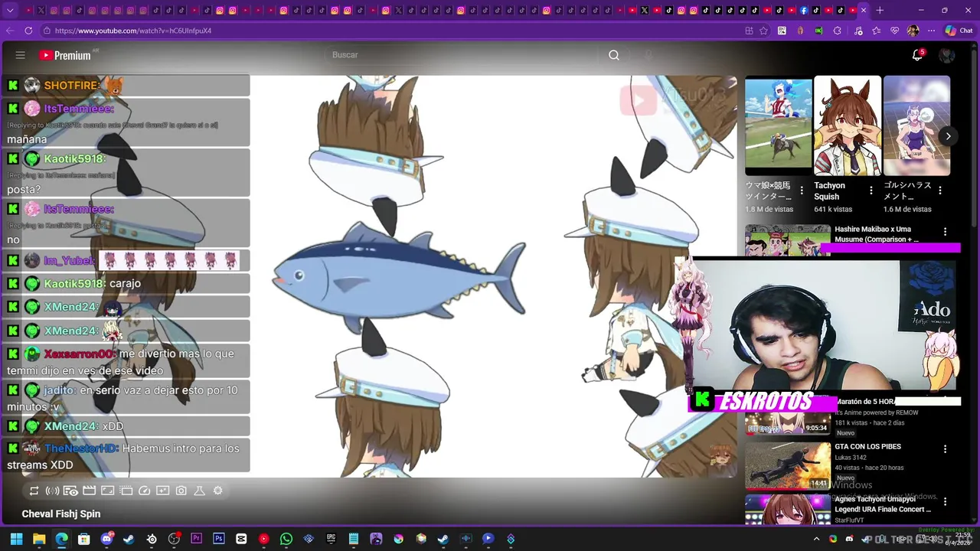Click the speedometer playback speed icon

(x=144, y=491)
